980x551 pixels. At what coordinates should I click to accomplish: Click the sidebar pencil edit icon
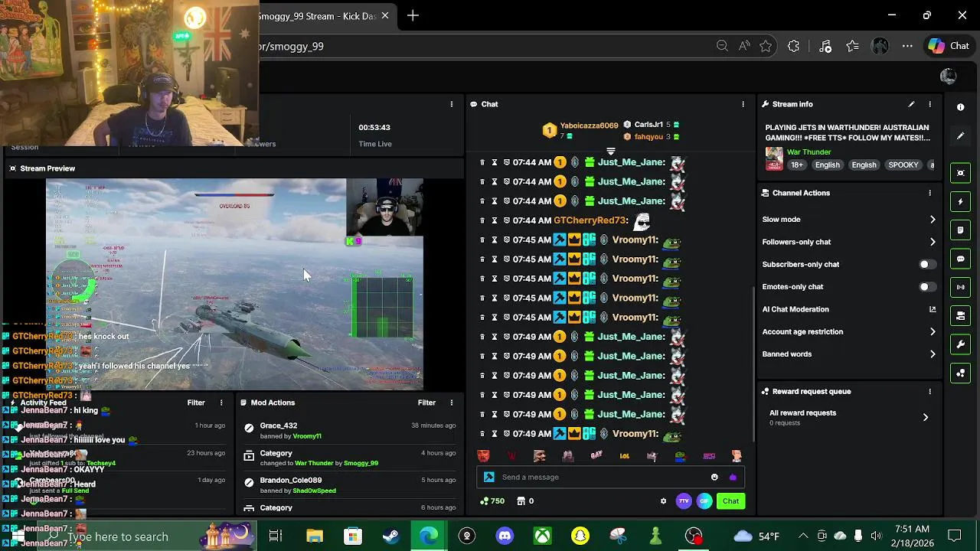coord(961,136)
